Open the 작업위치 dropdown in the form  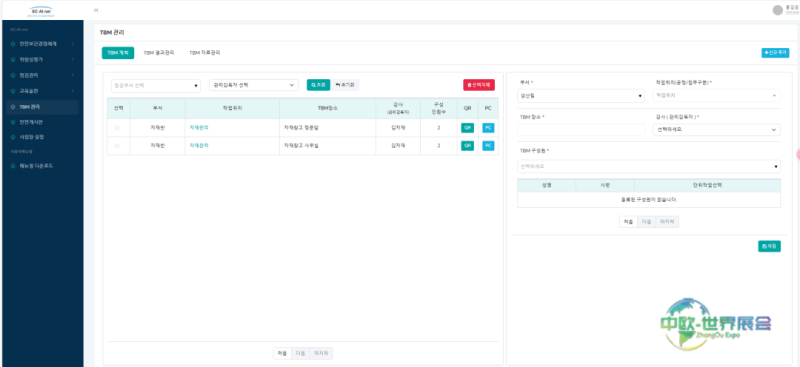coord(716,95)
